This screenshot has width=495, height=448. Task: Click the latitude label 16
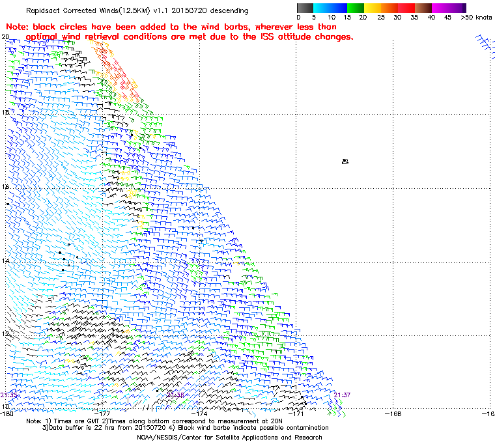point(5,187)
